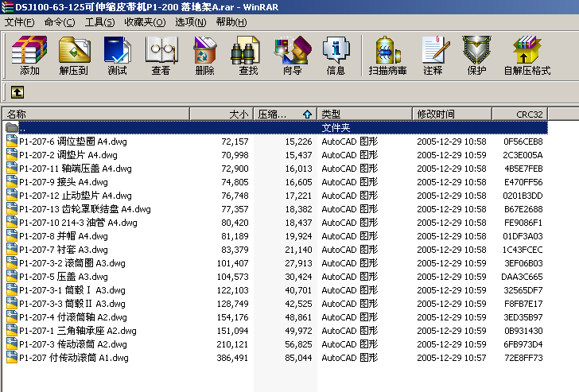This screenshot has width=579, height=392.
Task: Select file P1-207-3-3 筒毂 II A3.dwg
Action: 72,304
